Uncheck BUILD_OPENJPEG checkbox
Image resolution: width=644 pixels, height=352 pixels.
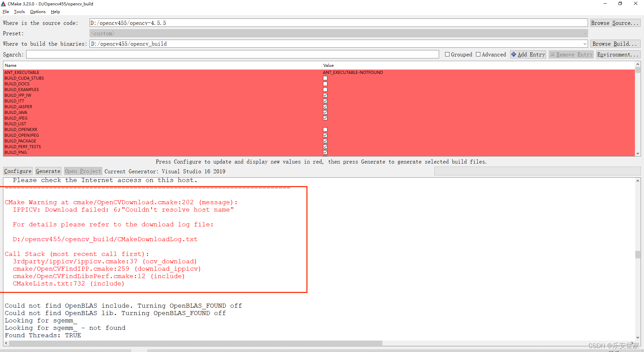[x=325, y=135]
